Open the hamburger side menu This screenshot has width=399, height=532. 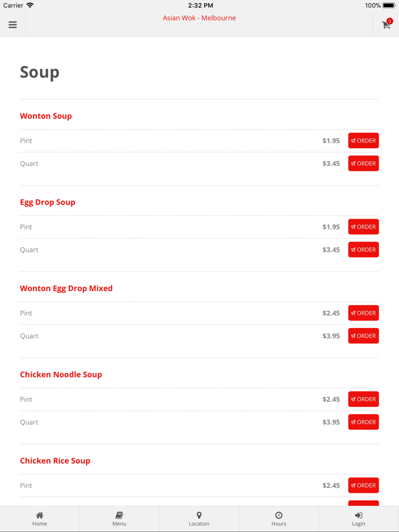(x=13, y=25)
